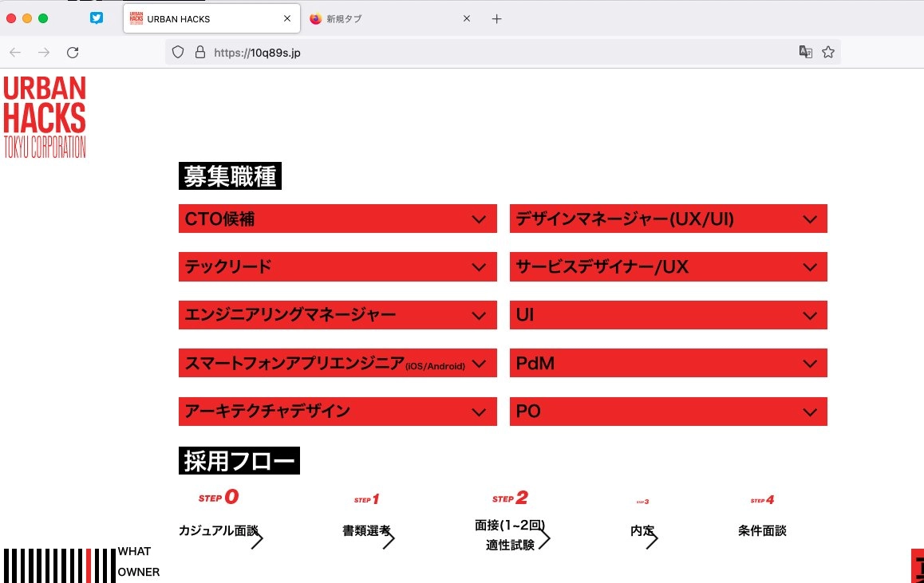Image resolution: width=924 pixels, height=583 pixels.
Task: Open the pinned Twitter tab
Action: tap(97, 18)
